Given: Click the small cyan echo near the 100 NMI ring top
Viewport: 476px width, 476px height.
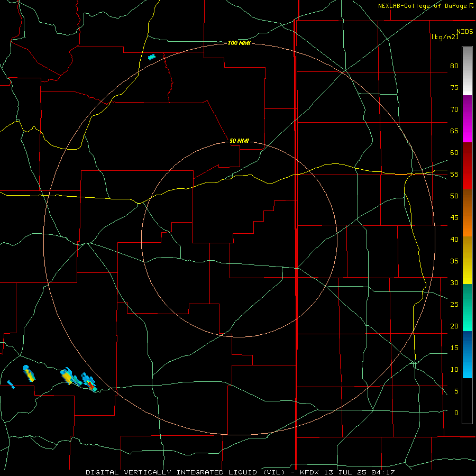Looking at the screenshot, I should click(x=151, y=57).
